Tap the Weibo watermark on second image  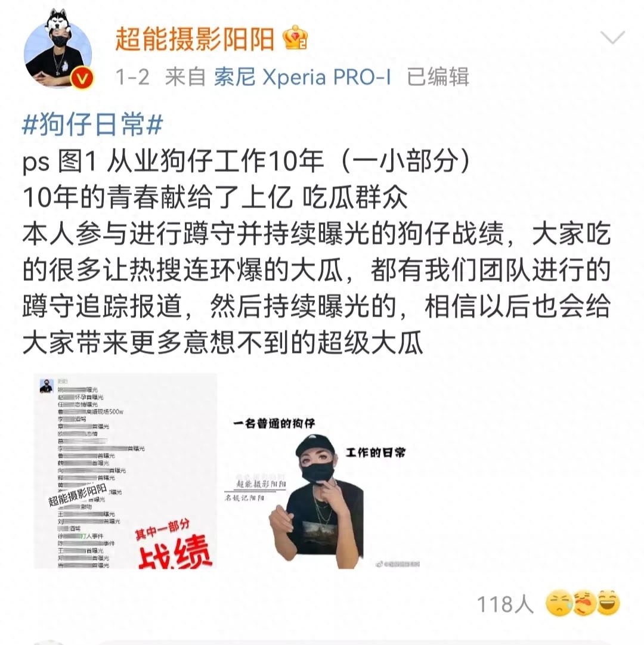(398, 564)
